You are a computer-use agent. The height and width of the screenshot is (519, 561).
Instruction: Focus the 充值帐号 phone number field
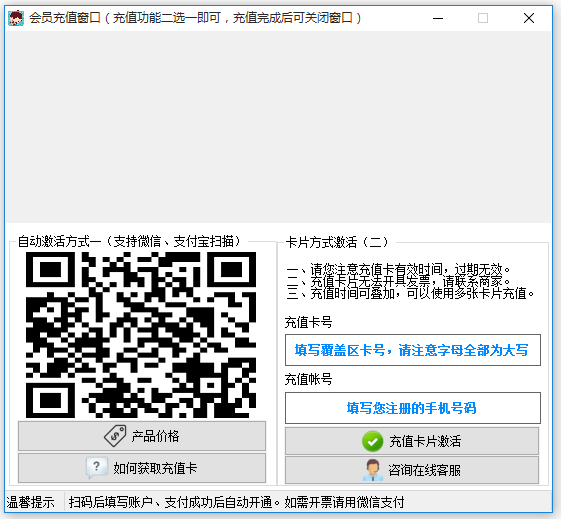click(x=413, y=408)
